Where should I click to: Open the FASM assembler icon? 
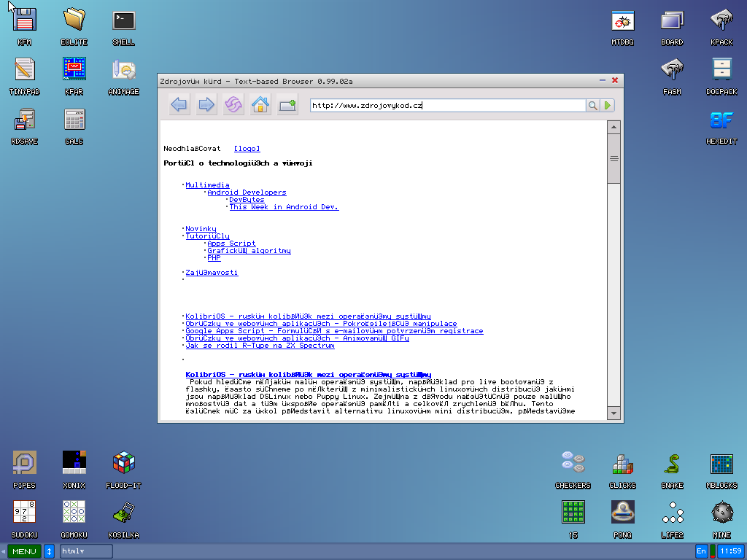(x=672, y=76)
